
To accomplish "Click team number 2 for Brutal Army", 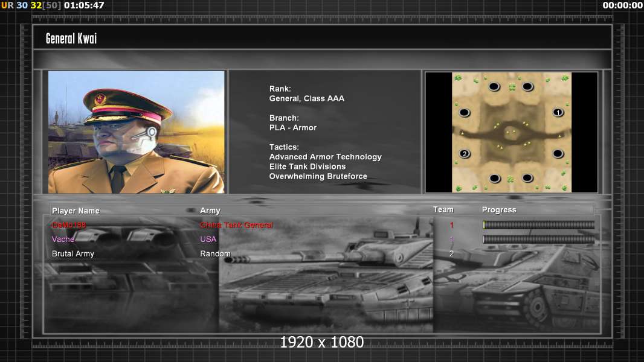I will pos(451,254).
